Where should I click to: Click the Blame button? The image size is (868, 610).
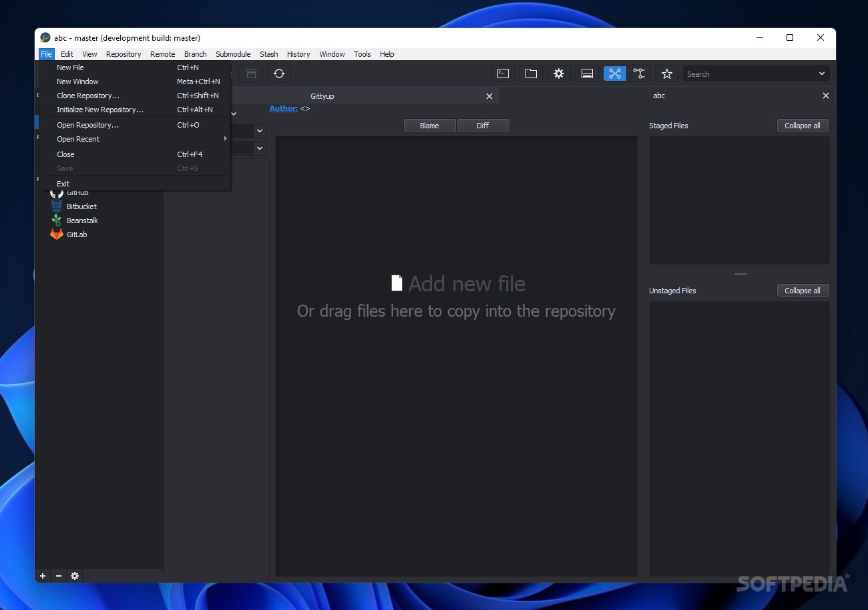(429, 126)
